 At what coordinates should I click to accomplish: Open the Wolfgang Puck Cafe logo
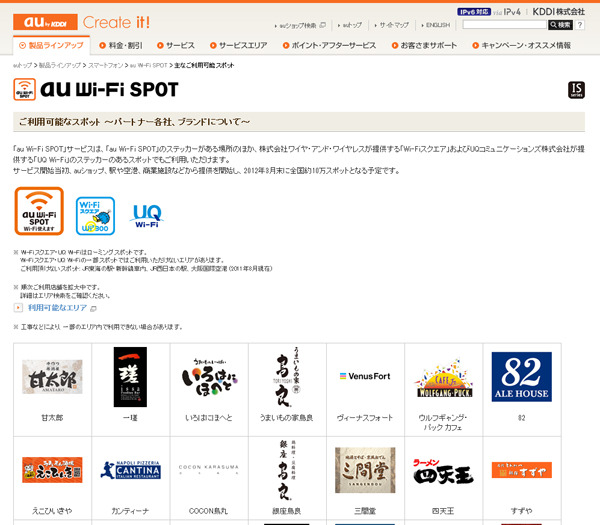(444, 378)
